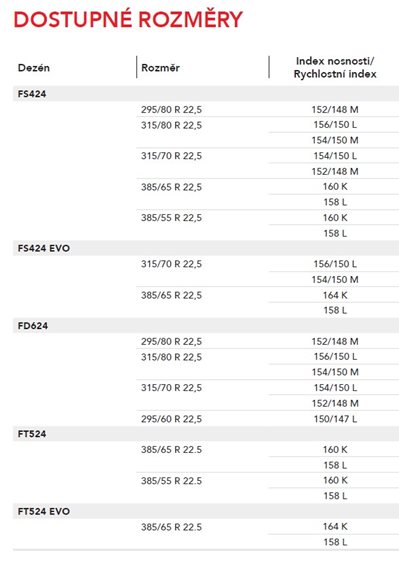This screenshot has width=399, height=561.
Task: Select the FT524 section row
Action: 206,434
